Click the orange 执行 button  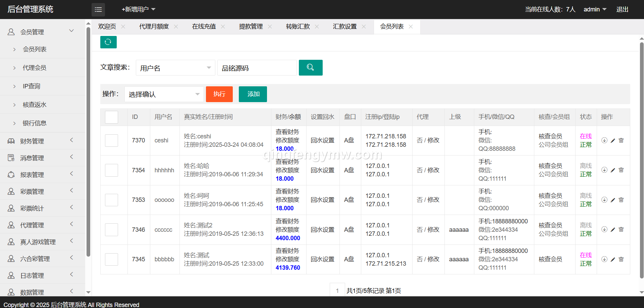pyautogui.click(x=219, y=94)
